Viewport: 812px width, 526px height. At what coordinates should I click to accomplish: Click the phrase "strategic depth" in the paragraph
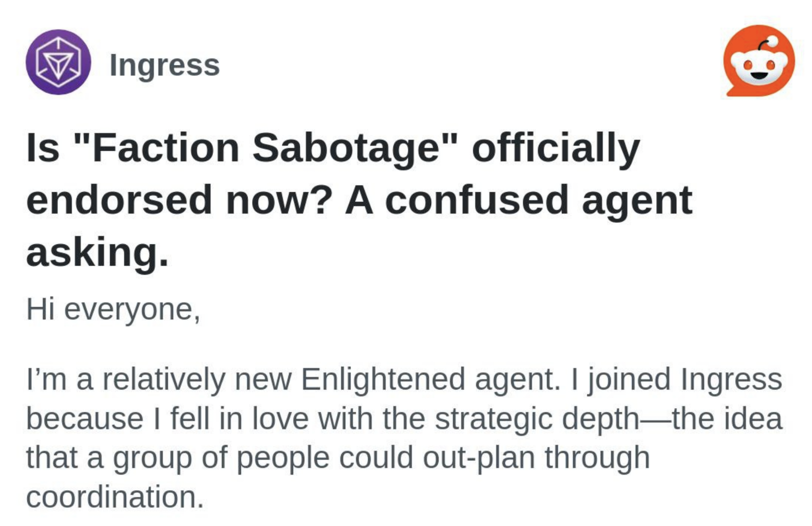coord(537,419)
